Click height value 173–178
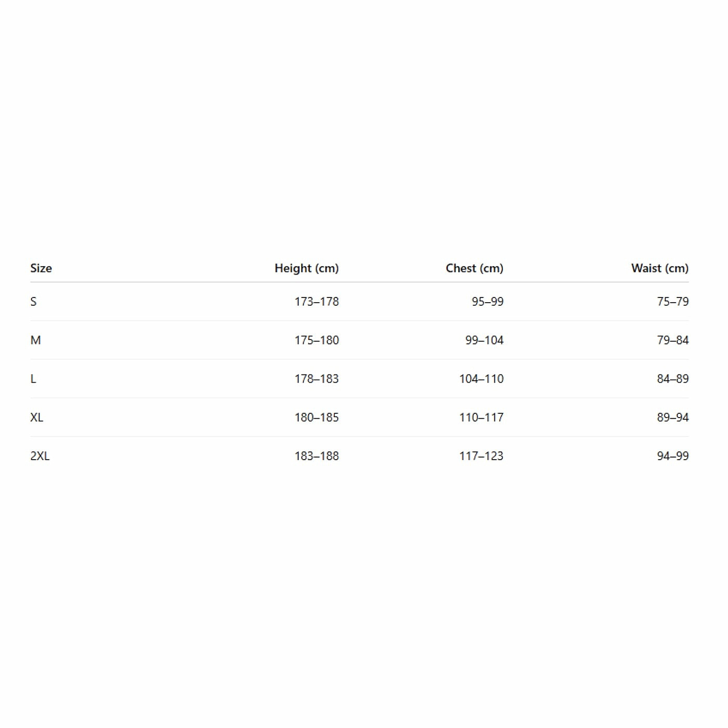The image size is (728, 728). pos(316,302)
